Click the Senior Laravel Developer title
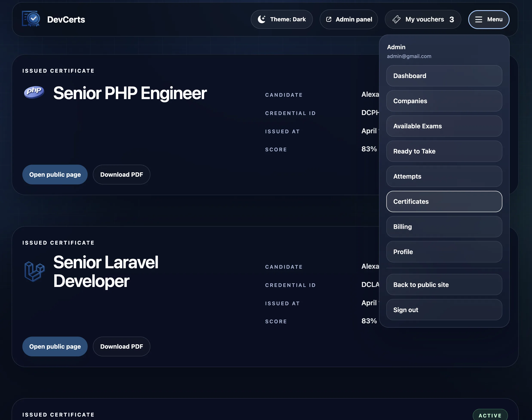 click(x=106, y=271)
